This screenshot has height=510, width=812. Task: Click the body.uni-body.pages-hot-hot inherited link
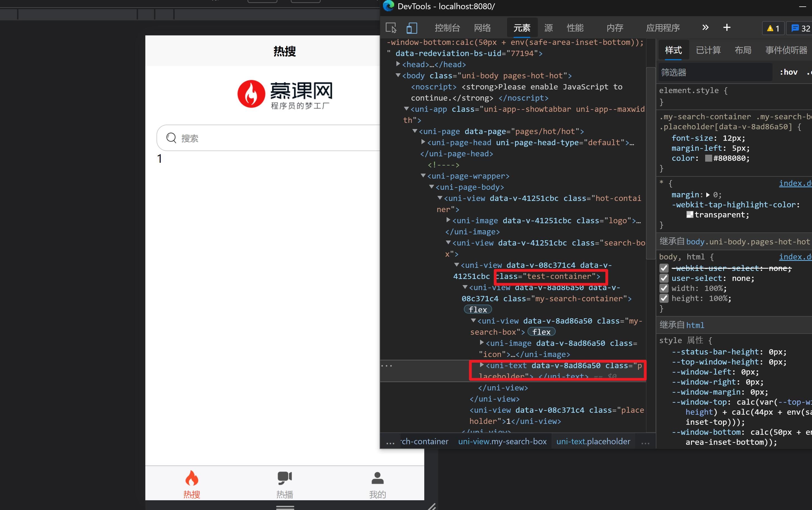(x=748, y=242)
